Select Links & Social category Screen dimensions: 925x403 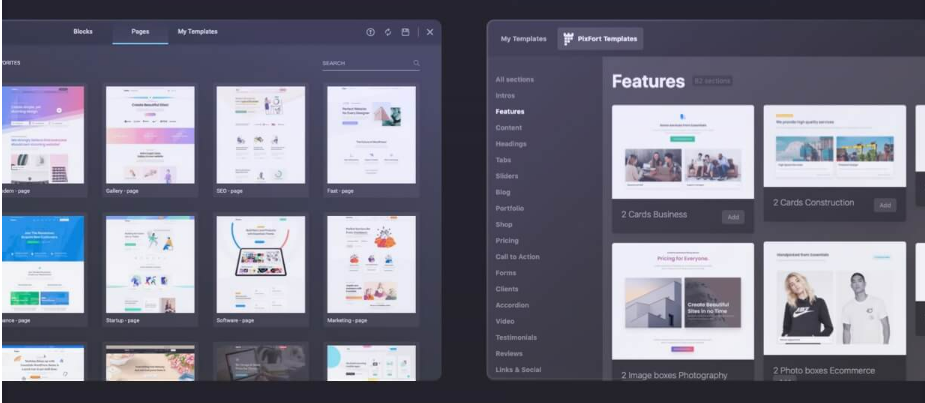[518, 369]
